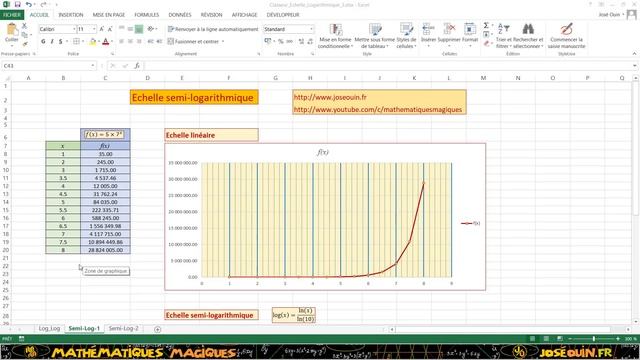Open Rechercher et sélectionner binoculars menu
640x360 pixels.
(528, 36)
